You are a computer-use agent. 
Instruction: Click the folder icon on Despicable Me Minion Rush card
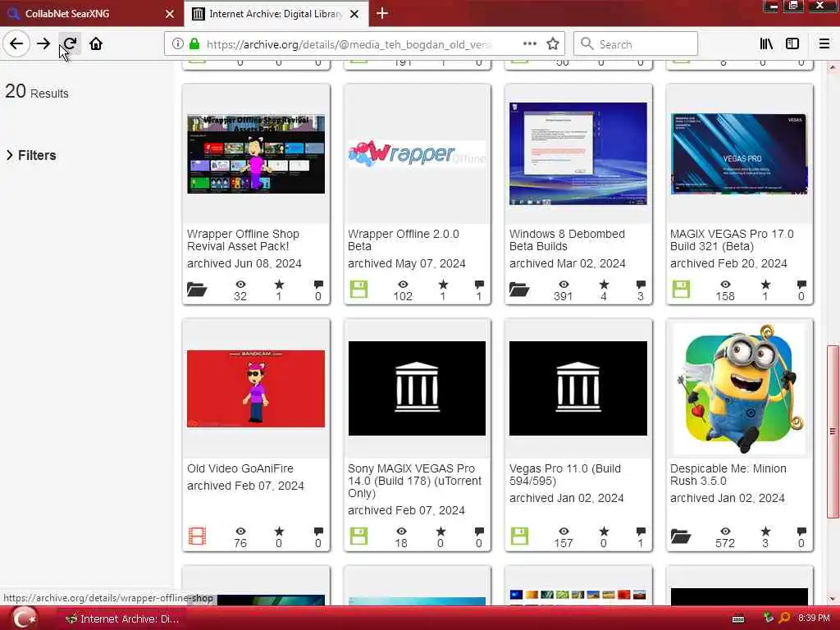click(x=680, y=536)
